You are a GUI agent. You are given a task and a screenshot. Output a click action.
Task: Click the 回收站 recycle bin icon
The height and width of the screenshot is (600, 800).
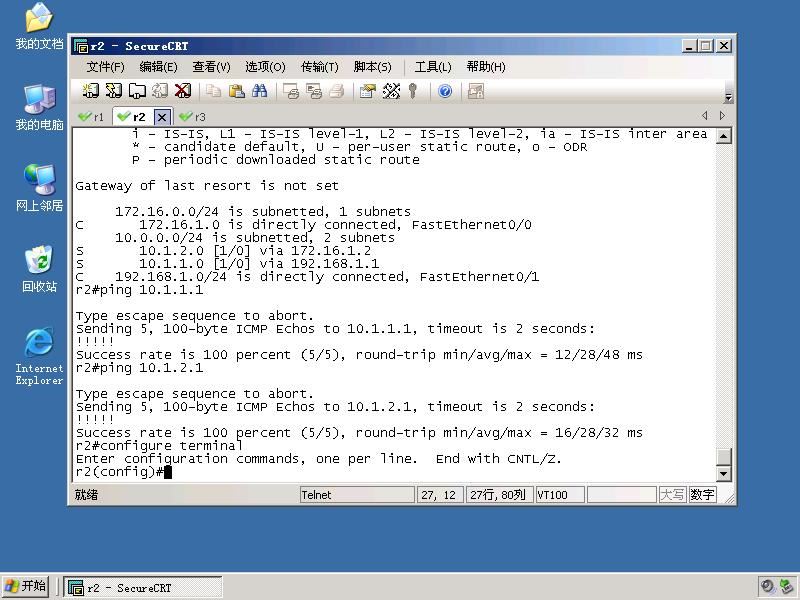[39, 269]
